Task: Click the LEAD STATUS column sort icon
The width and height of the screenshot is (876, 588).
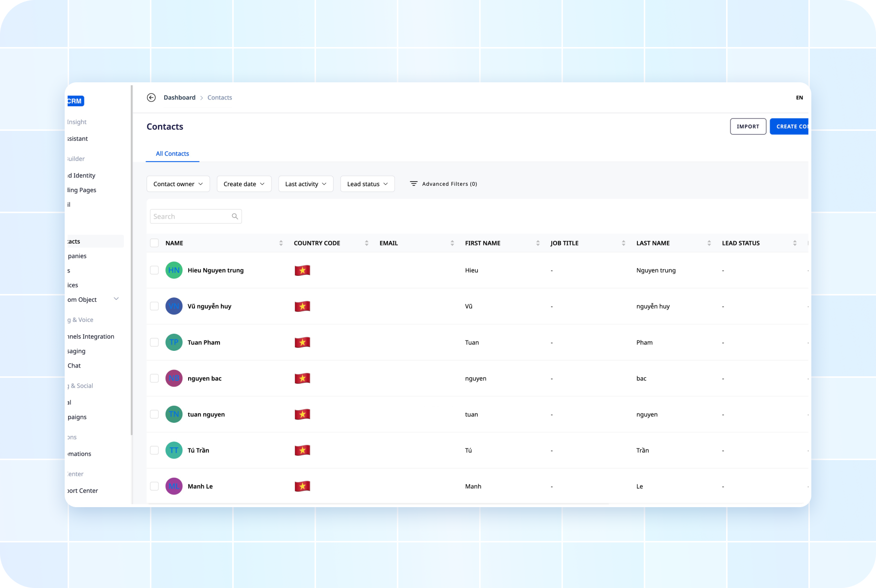Action: [795, 243]
